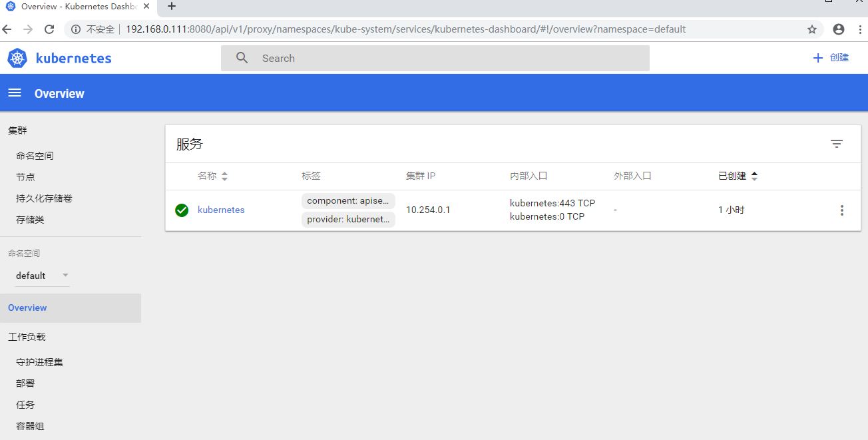Click browser forward arrow
The image size is (868, 440).
tap(28, 29)
